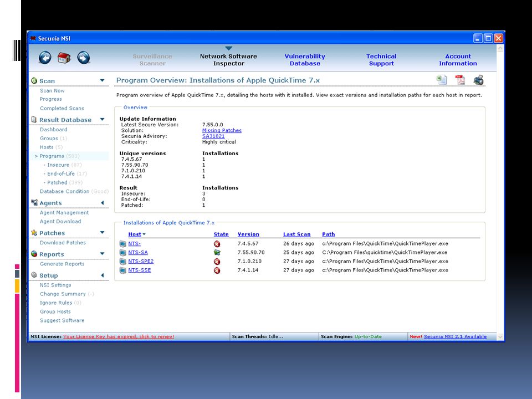Open Secunia Advisory SA31821 link

pos(213,136)
